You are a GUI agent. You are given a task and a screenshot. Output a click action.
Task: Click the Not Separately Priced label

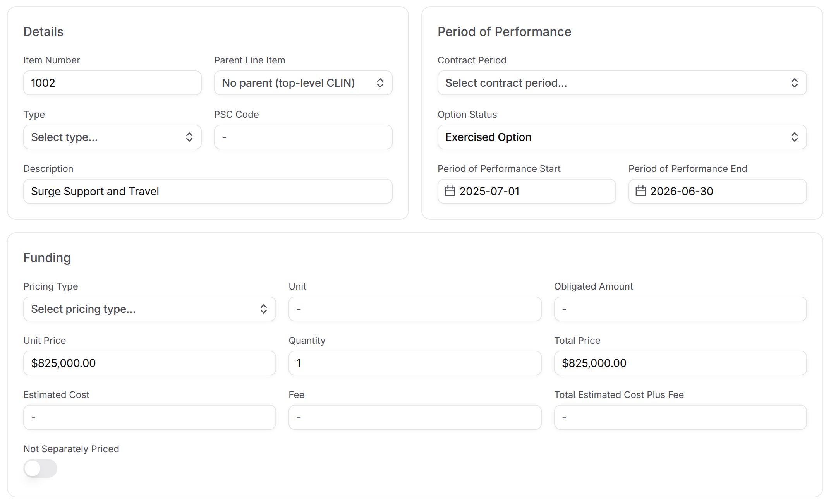[71, 449]
